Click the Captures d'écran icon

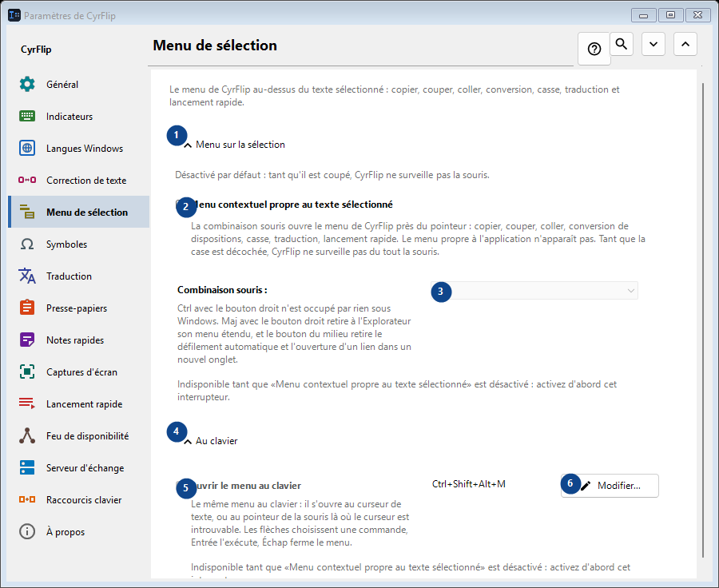pyautogui.click(x=27, y=371)
